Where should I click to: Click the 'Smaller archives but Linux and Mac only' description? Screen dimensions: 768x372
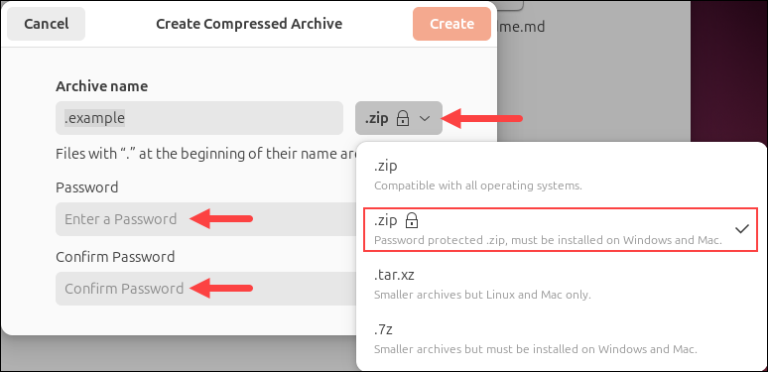(x=482, y=295)
